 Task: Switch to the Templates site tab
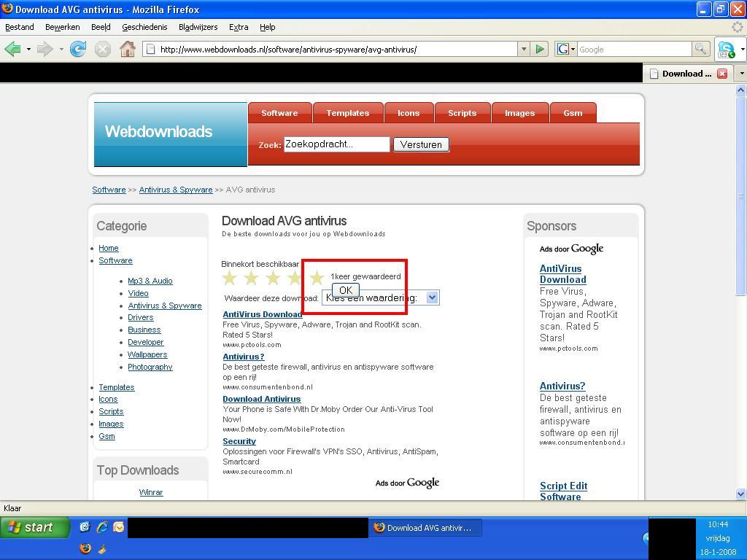[x=348, y=113]
